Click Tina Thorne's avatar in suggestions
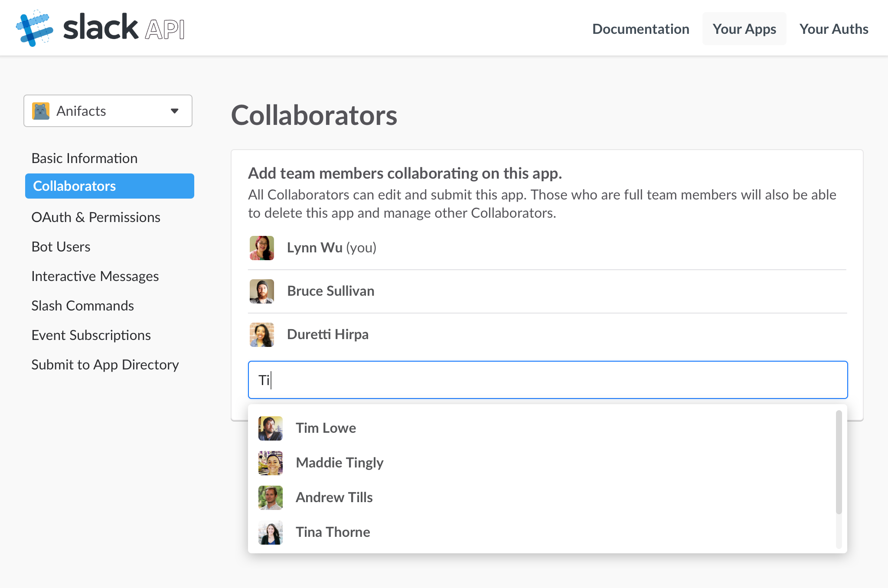 coord(270,532)
